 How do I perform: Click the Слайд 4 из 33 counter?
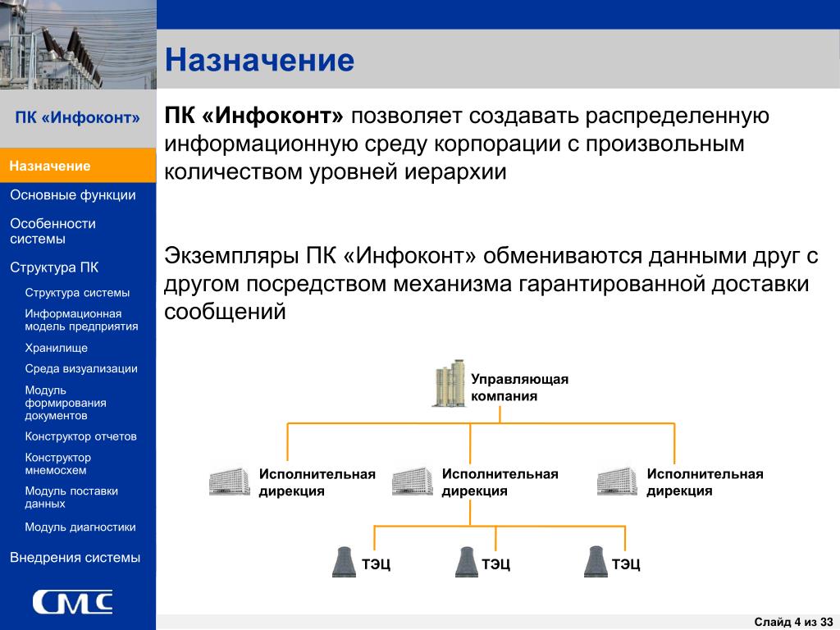coord(793,622)
